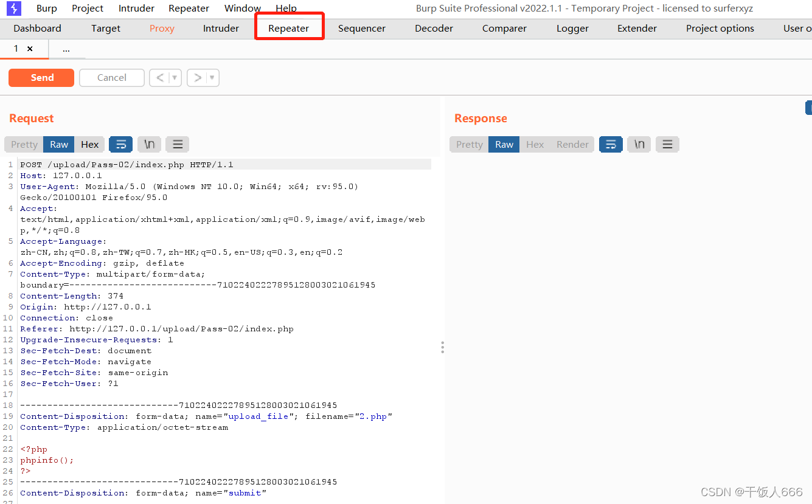Go forward to next request arrow
812x504 pixels.
[197, 78]
